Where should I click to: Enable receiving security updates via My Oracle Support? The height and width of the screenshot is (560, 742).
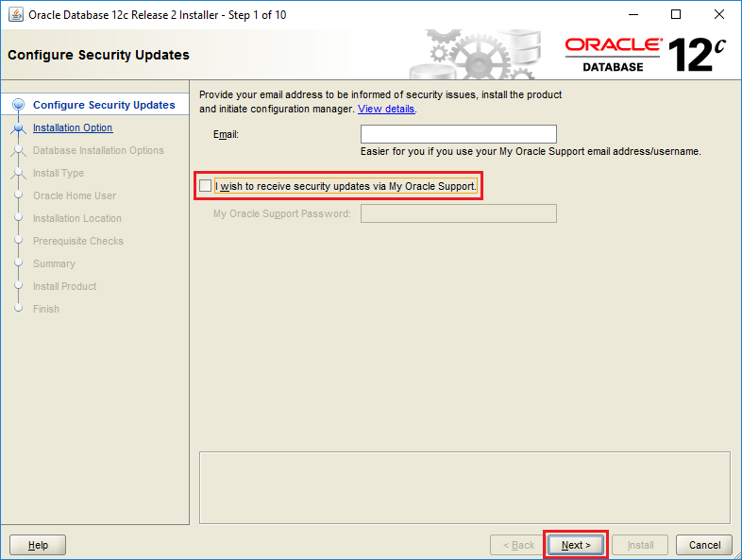coord(206,186)
